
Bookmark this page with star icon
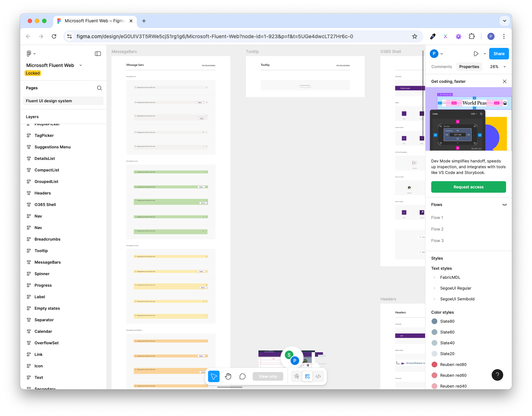pyautogui.click(x=415, y=36)
